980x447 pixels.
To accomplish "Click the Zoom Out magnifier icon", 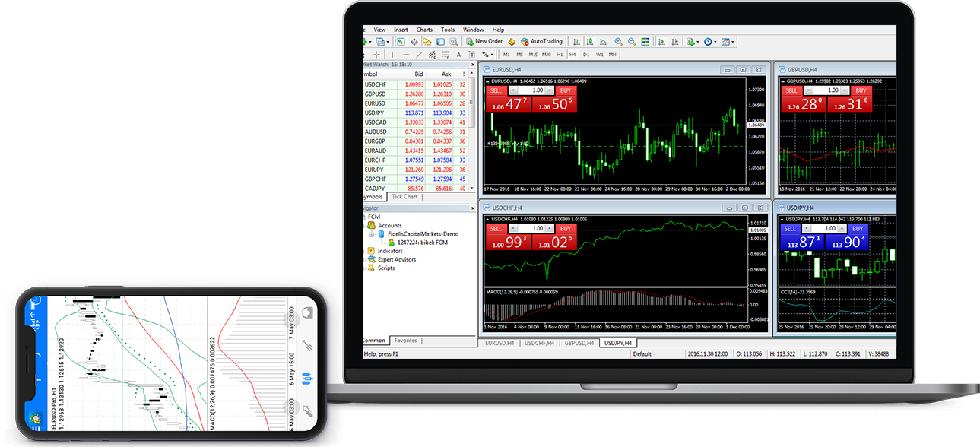I will click(x=632, y=42).
